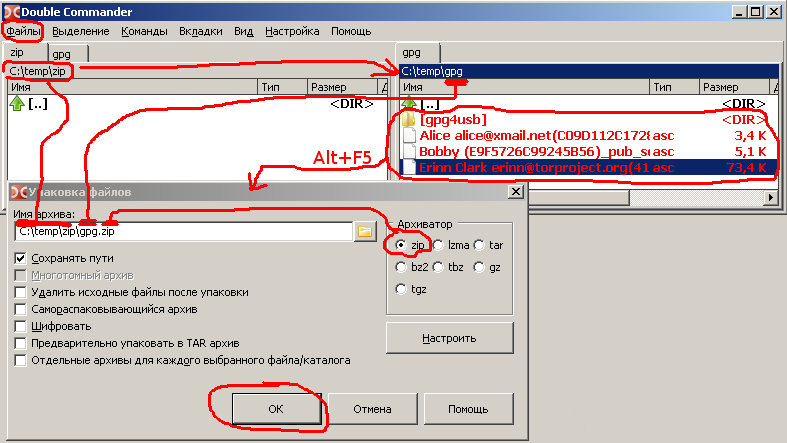The height and width of the screenshot is (443, 787).
Task: Click the folder browse icon beside archive name
Action: tap(365, 232)
